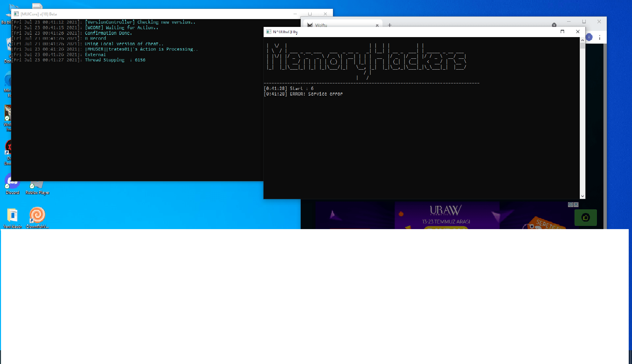Viewport: 632px width, 364px height.
Task: Click the green button beside the ad
Action: pyautogui.click(x=585, y=218)
